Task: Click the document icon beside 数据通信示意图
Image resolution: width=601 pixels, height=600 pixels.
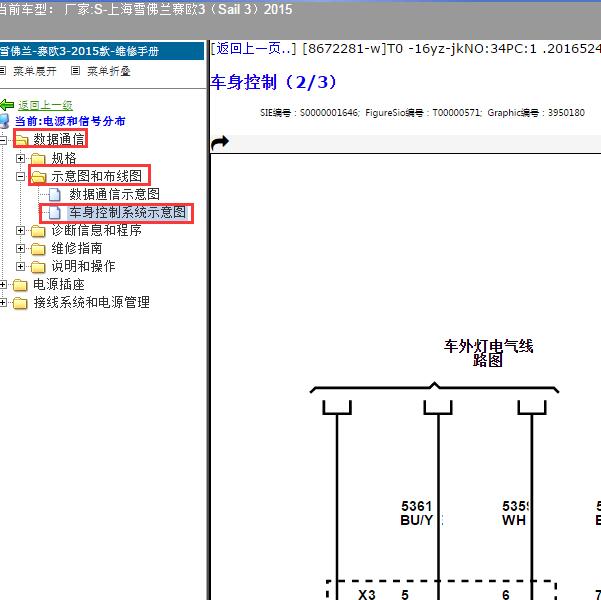Action: coord(55,194)
